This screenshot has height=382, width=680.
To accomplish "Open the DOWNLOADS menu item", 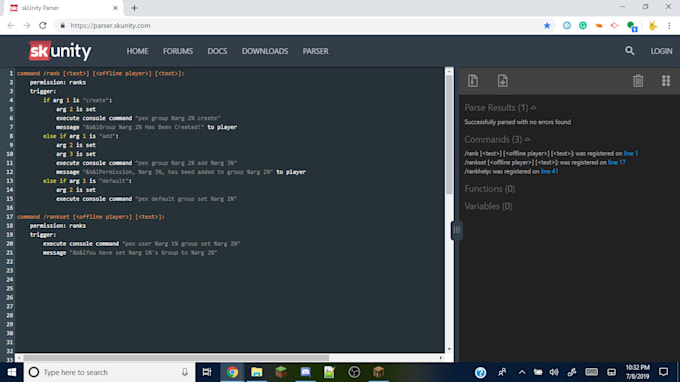I will point(265,51).
